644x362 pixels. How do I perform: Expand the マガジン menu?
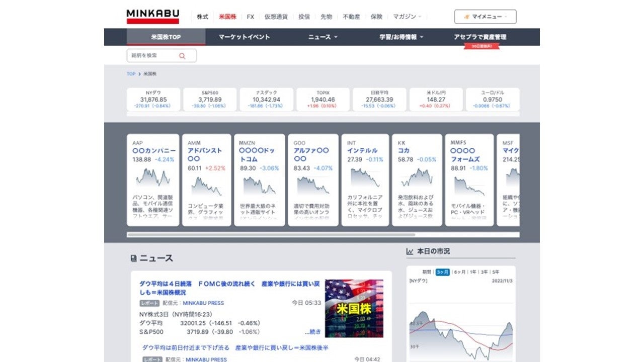pyautogui.click(x=407, y=17)
